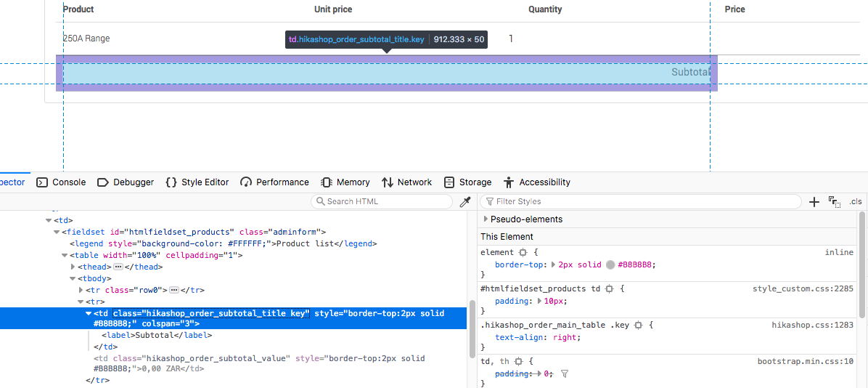
Task: Click the highlighter target icon next to element rule
Action: tap(523, 252)
